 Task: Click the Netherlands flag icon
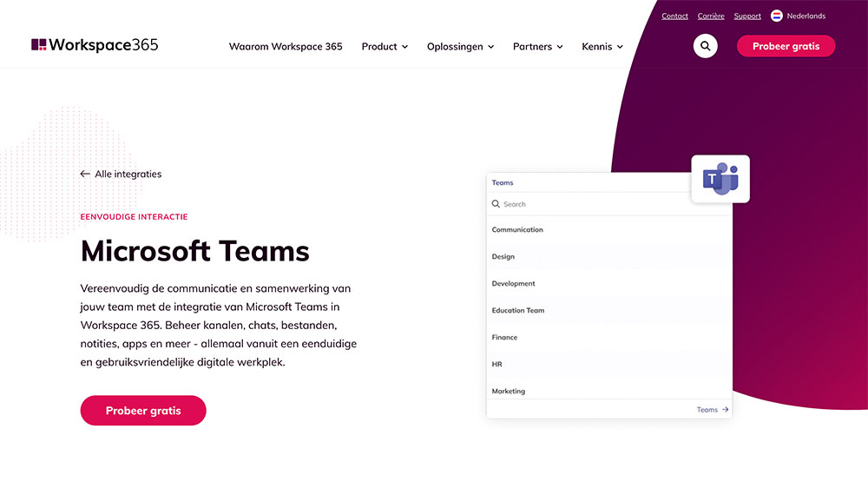coord(777,16)
